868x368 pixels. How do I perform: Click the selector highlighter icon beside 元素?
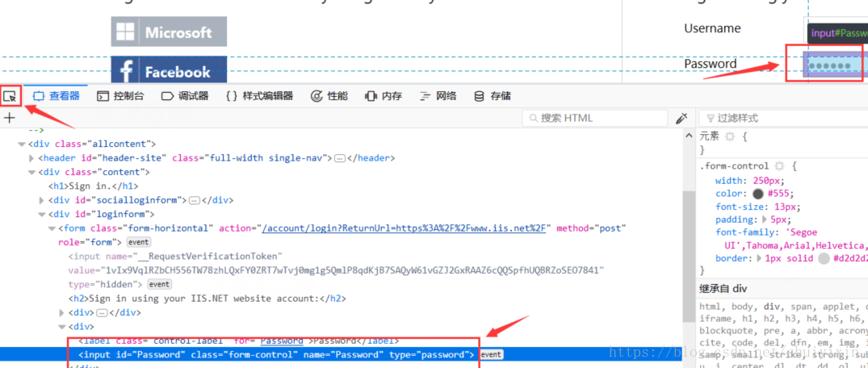(730, 136)
